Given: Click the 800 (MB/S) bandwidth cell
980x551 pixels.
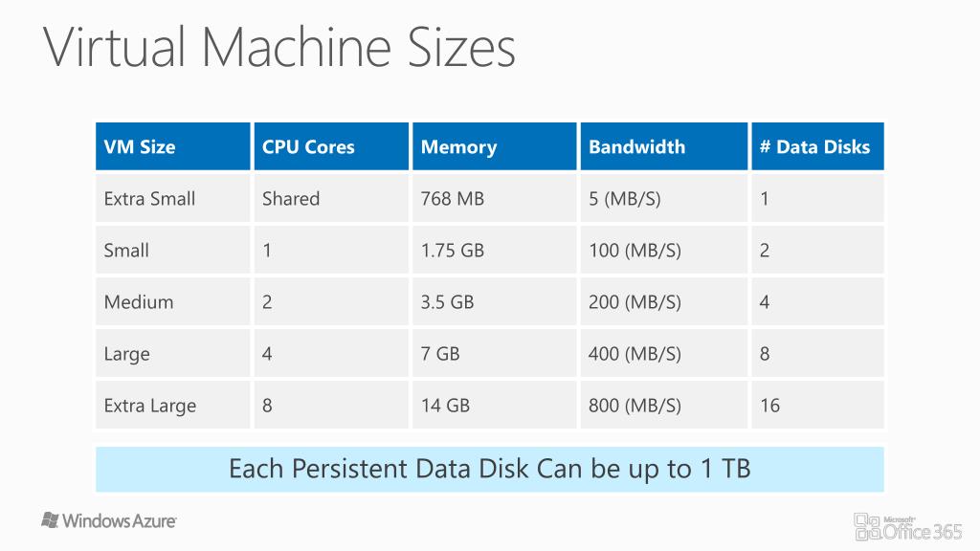Looking at the screenshot, I should pyautogui.click(x=664, y=406).
